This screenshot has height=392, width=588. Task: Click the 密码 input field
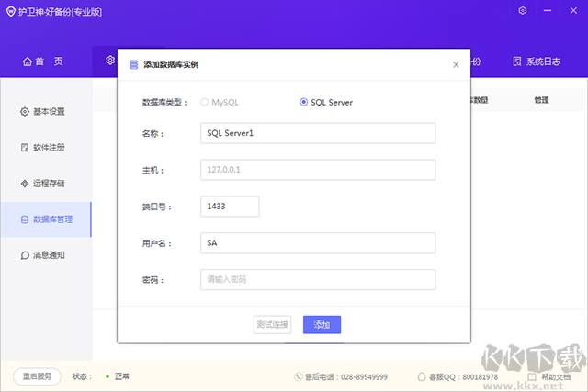(x=318, y=280)
